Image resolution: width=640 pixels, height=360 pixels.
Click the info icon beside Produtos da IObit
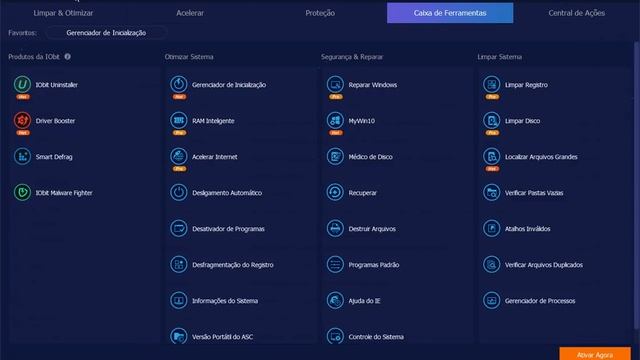(68, 56)
